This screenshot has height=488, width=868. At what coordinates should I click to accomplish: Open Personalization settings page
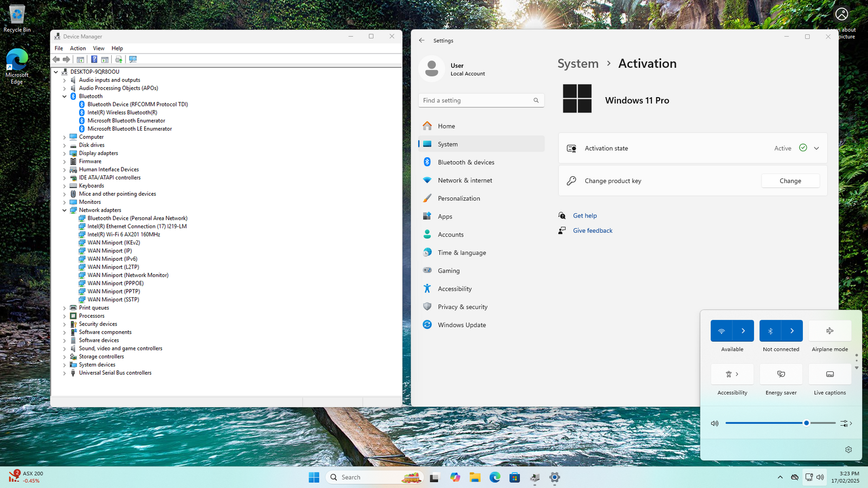tap(481, 198)
